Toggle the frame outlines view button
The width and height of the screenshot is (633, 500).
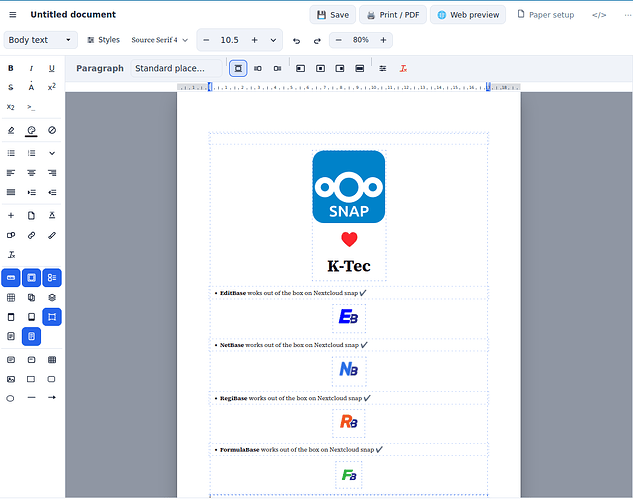point(31,278)
